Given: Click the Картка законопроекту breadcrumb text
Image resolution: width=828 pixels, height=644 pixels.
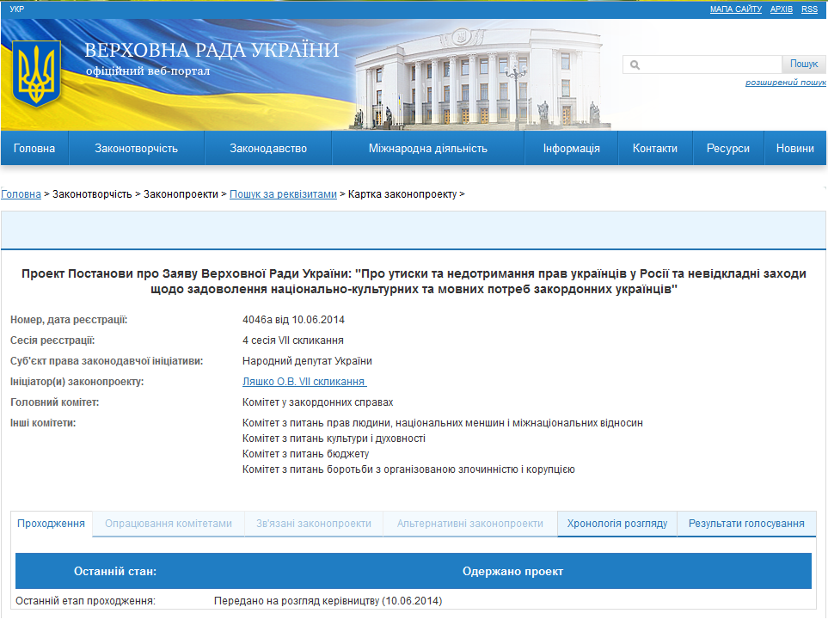Looking at the screenshot, I should pyautogui.click(x=402, y=194).
